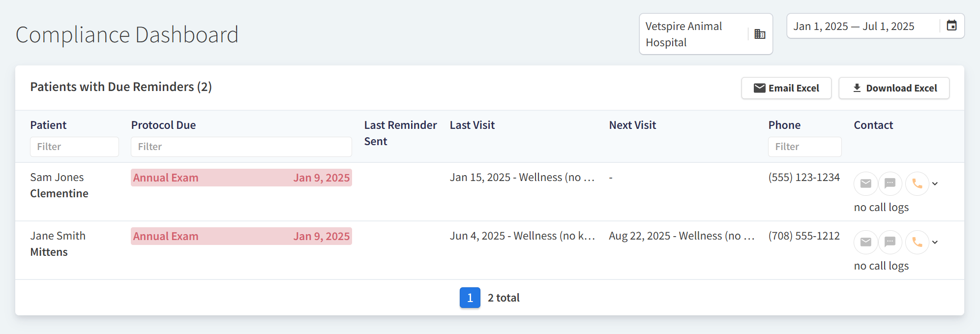
Task: Click the text message icon for Jane Smith
Action: click(890, 242)
